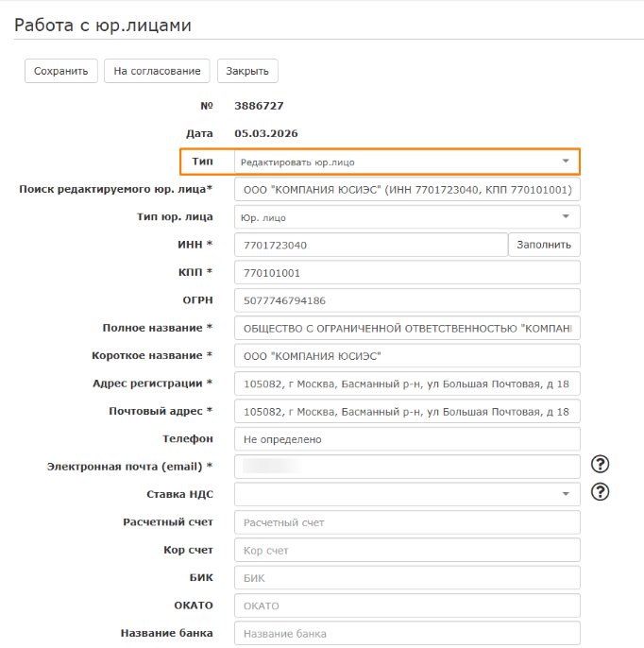Focus the Название банка field
644x648 pixels.
click(406, 633)
